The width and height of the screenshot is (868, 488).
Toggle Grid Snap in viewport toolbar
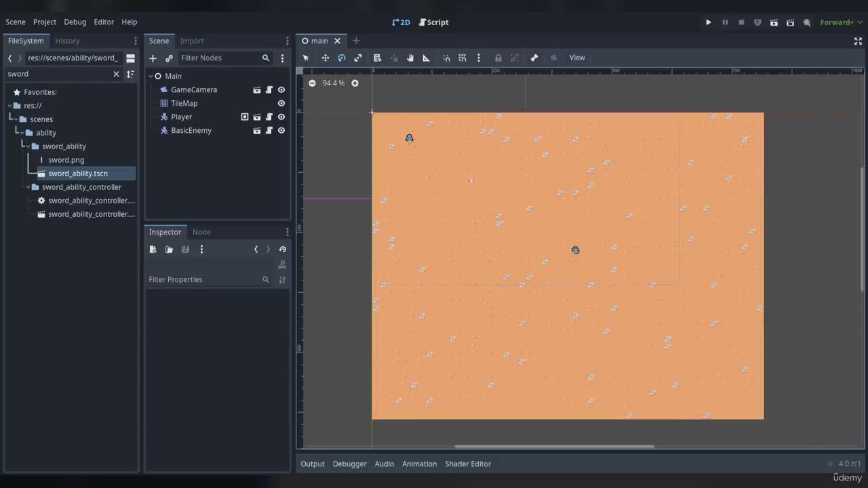coord(462,58)
